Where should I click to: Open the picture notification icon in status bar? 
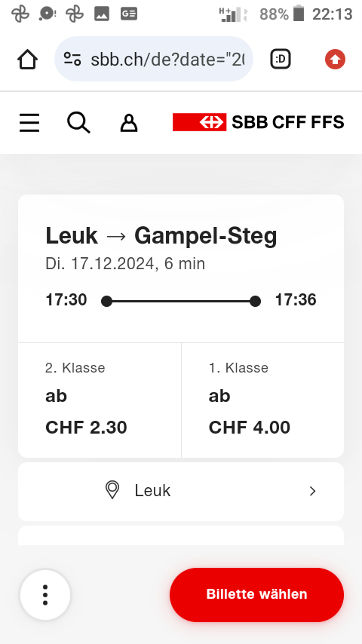point(102,14)
